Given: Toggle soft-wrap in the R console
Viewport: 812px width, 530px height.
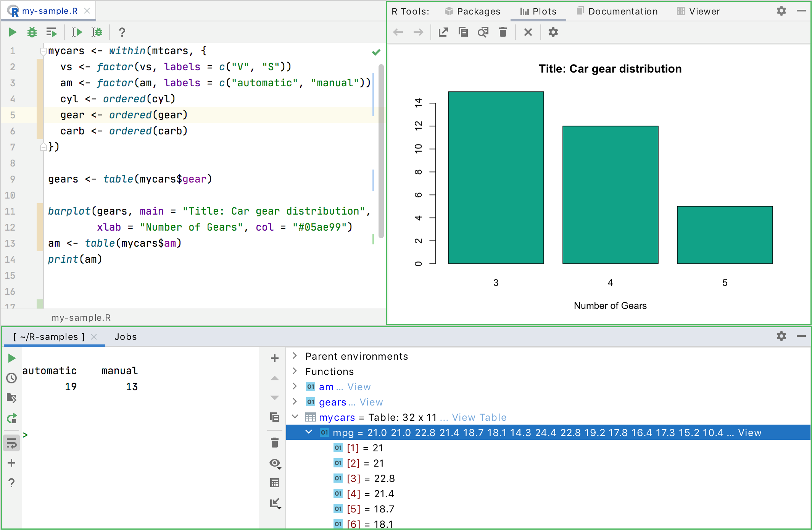Looking at the screenshot, I should (11, 443).
